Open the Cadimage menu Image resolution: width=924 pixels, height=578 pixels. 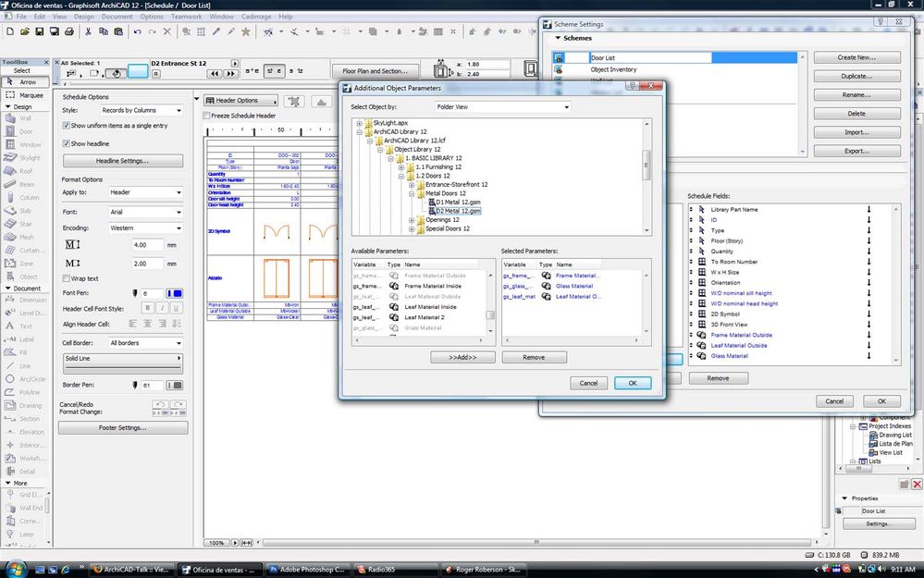pyautogui.click(x=258, y=17)
